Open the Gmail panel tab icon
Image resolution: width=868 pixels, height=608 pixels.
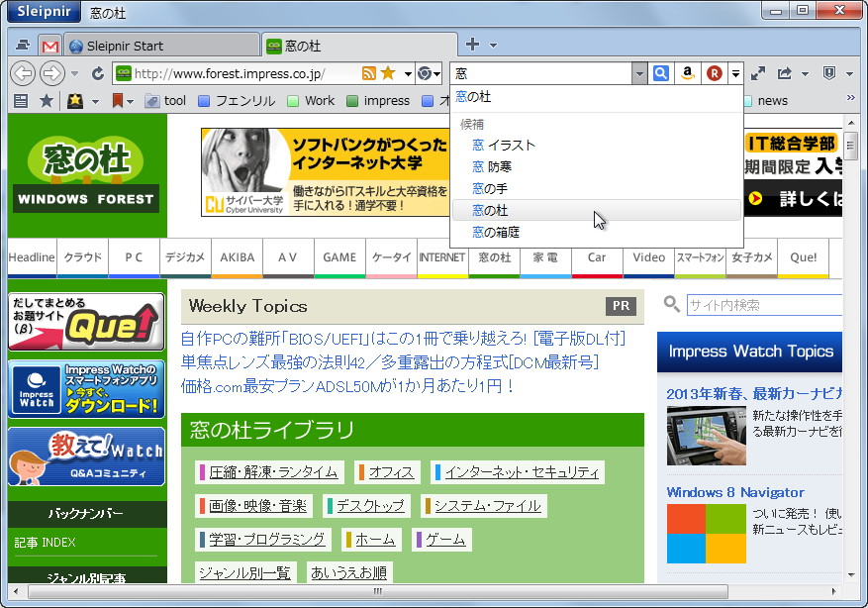coord(49,44)
